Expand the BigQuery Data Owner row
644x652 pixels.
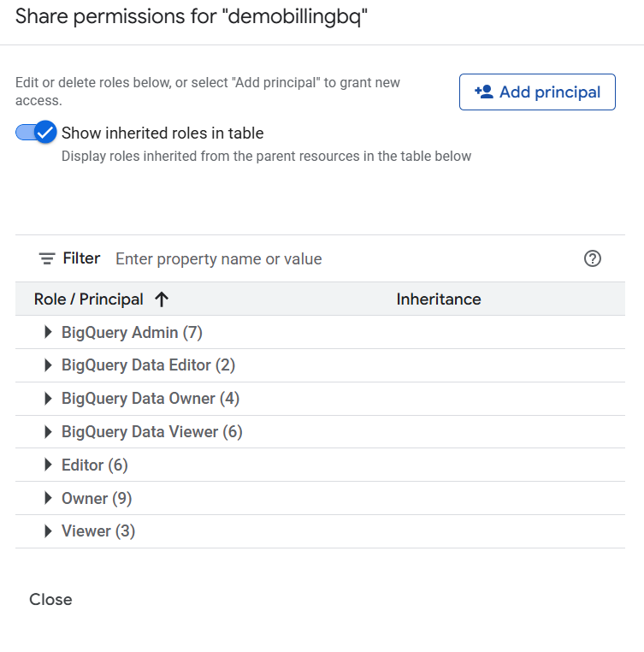[x=48, y=399]
